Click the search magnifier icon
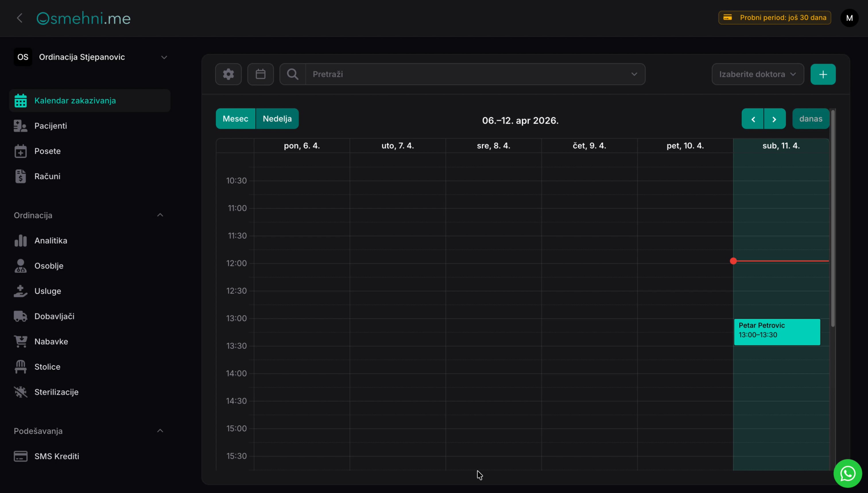This screenshot has width=868, height=493. tap(292, 74)
